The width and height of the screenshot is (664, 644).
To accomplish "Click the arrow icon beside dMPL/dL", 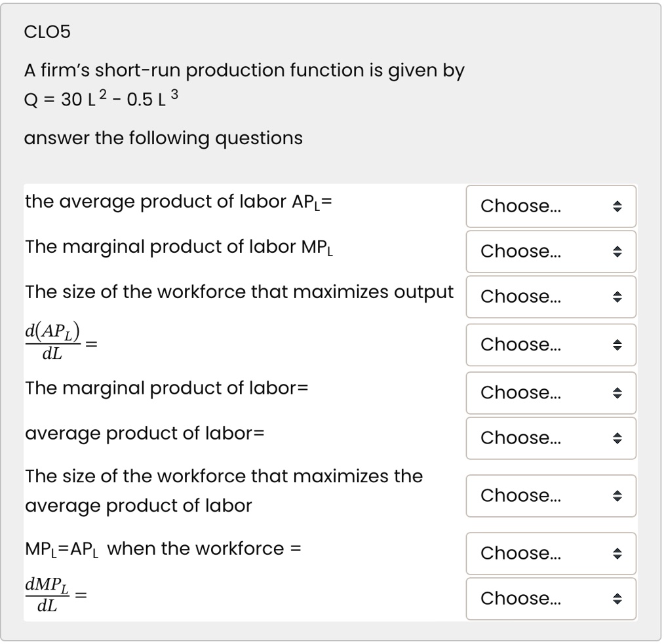I will [x=617, y=599].
